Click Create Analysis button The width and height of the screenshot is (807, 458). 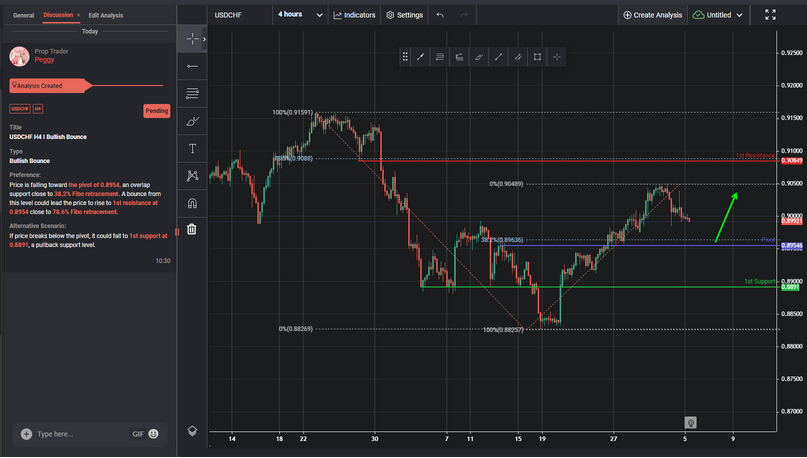click(653, 15)
